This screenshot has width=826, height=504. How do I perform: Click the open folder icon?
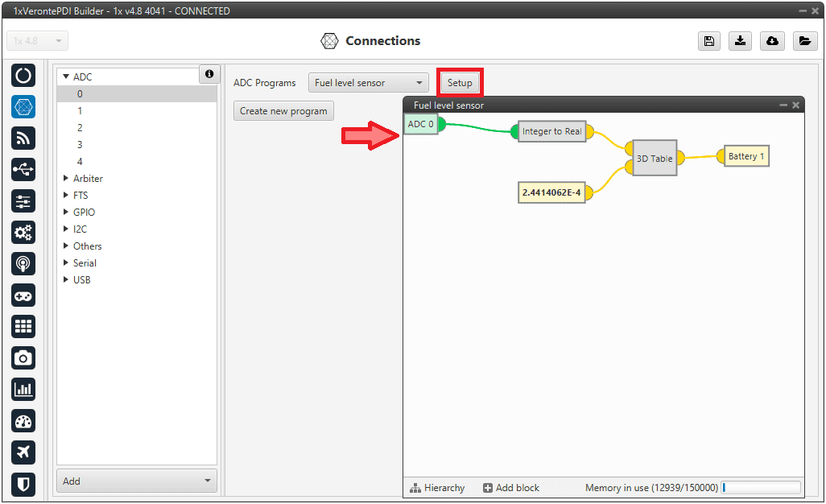point(805,41)
